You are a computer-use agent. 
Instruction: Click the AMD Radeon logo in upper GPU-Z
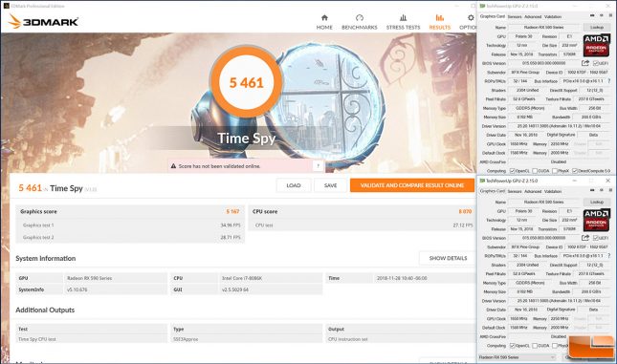(597, 46)
